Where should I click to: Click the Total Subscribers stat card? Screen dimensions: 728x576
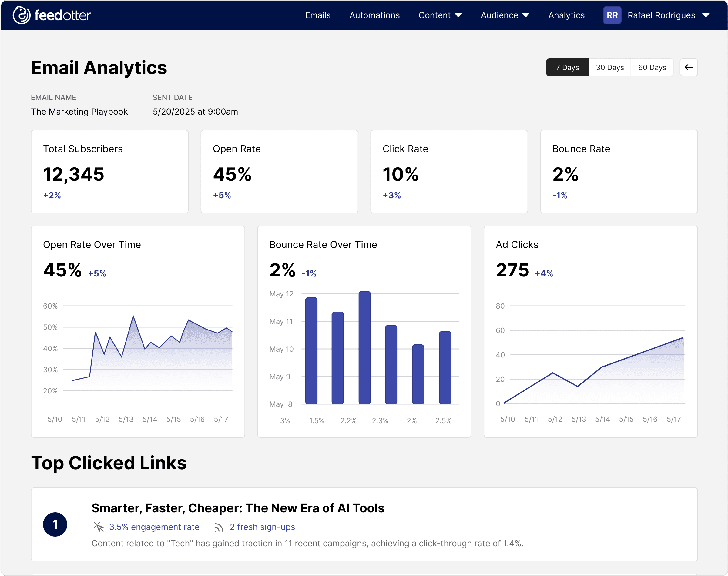(x=109, y=171)
